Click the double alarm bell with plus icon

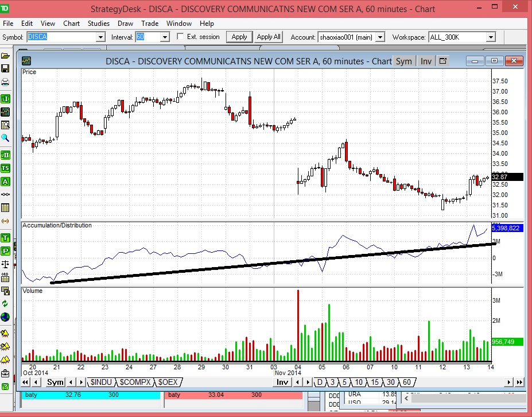pyautogui.click(x=5, y=347)
